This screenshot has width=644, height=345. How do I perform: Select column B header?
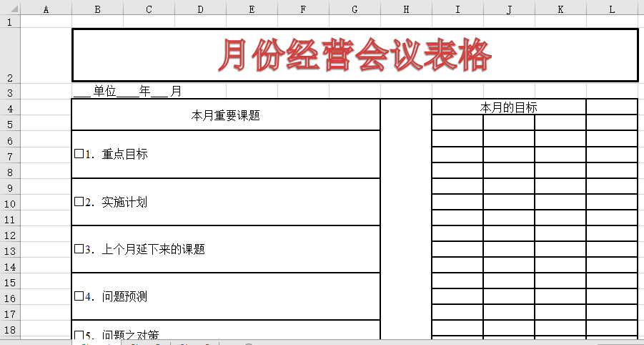coord(97,9)
